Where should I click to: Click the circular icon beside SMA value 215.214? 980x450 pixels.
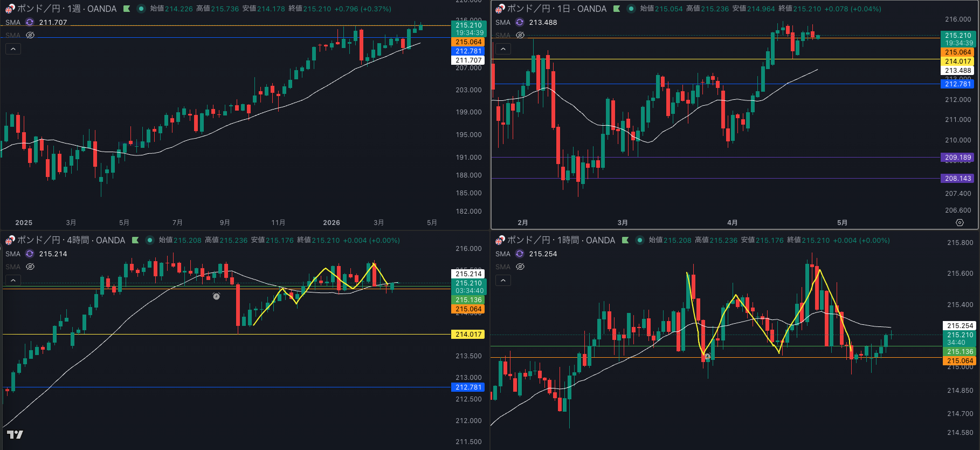click(x=30, y=254)
